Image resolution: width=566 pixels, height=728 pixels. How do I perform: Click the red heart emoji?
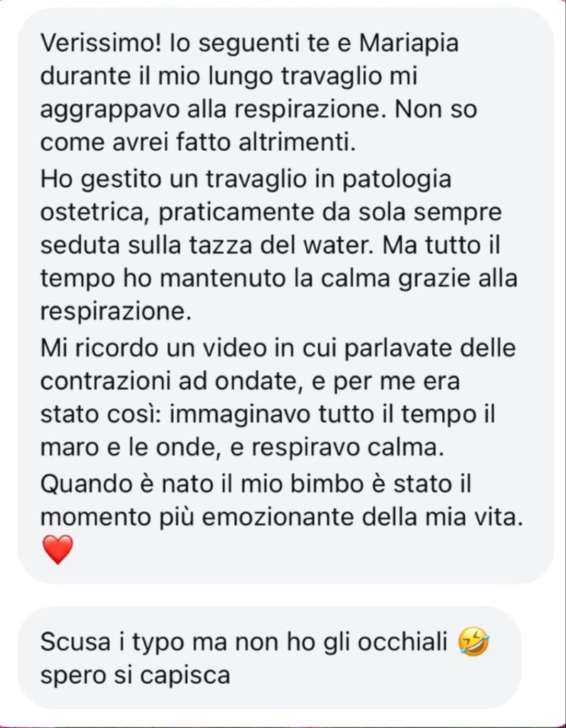[58, 549]
